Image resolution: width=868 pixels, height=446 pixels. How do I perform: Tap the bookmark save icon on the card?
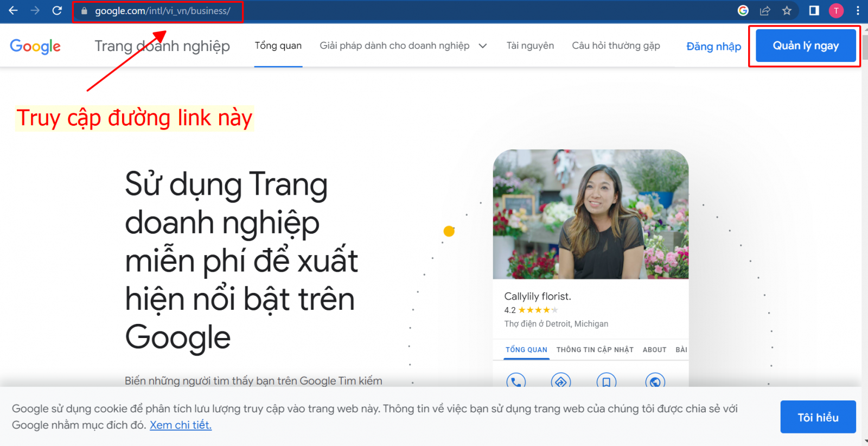pyautogui.click(x=607, y=382)
